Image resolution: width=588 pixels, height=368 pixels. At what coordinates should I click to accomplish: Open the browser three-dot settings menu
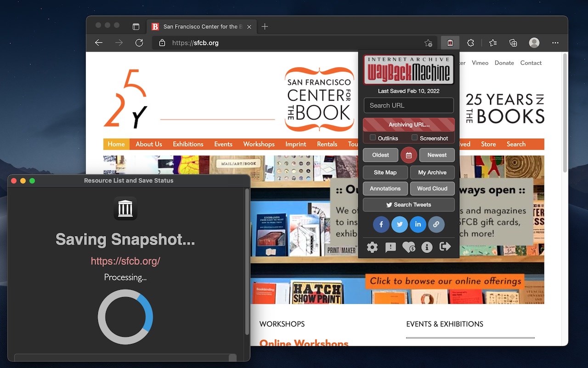(555, 43)
